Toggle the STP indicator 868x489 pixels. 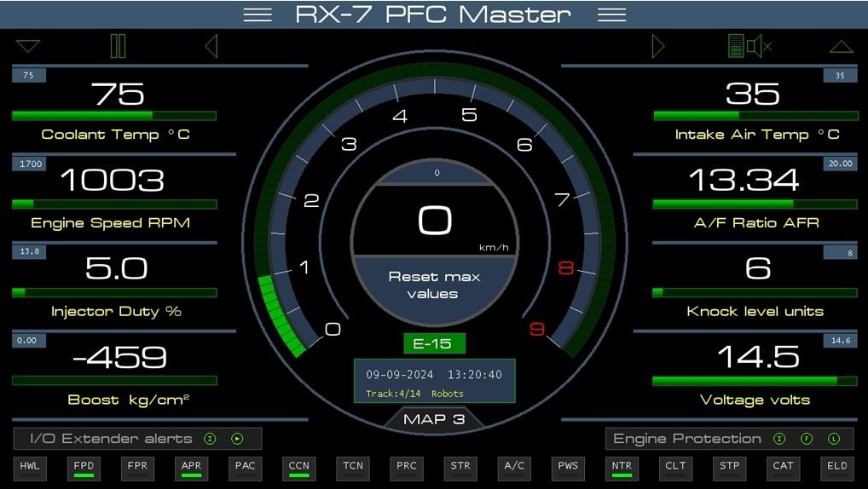coord(730,468)
